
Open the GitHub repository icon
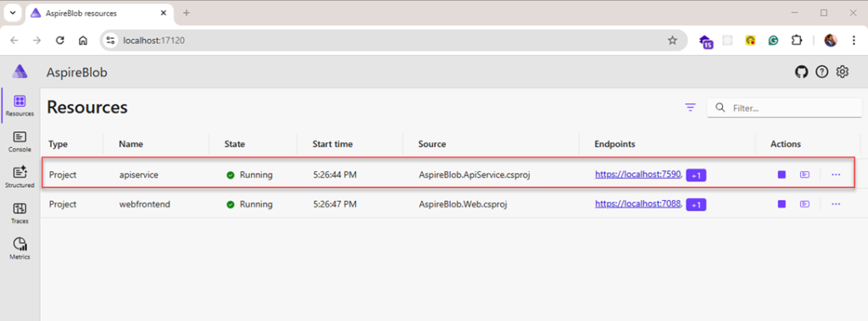point(802,72)
